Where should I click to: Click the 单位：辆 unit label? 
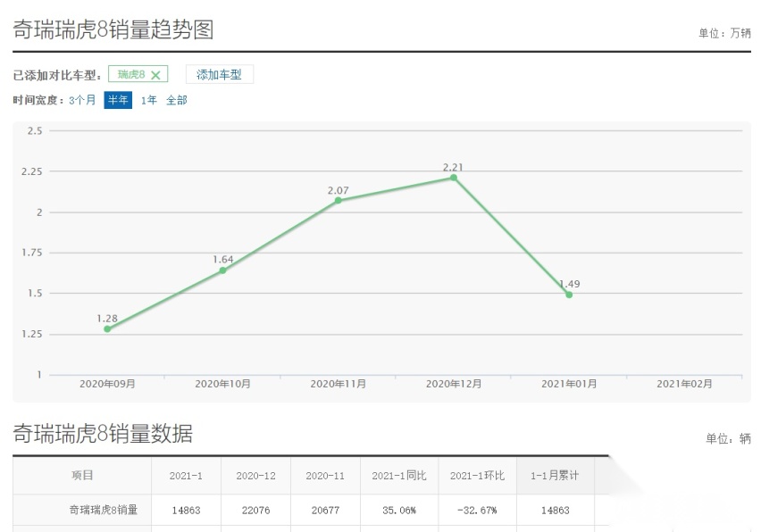(728, 438)
